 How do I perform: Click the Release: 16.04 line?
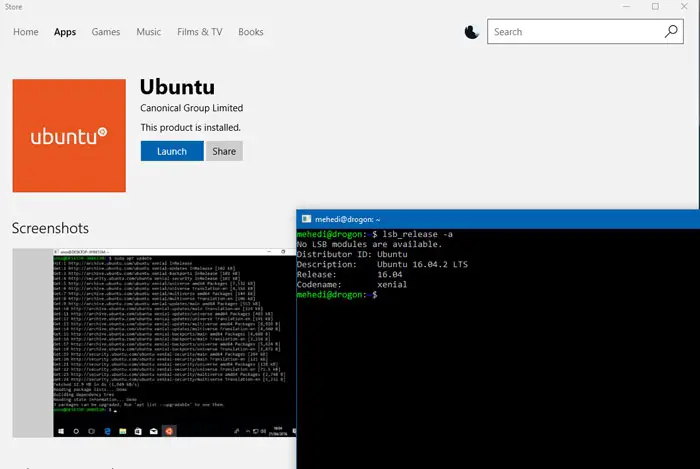pyautogui.click(x=350, y=274)
